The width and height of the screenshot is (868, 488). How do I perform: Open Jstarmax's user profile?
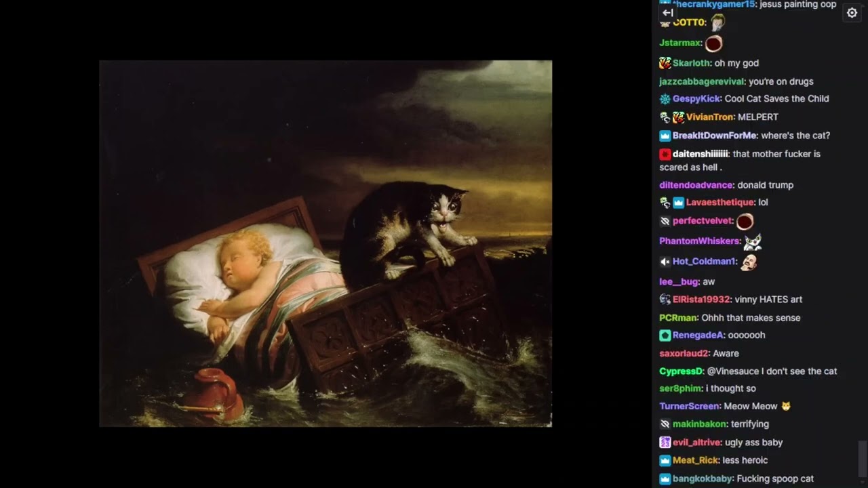(x=680, y=43)
